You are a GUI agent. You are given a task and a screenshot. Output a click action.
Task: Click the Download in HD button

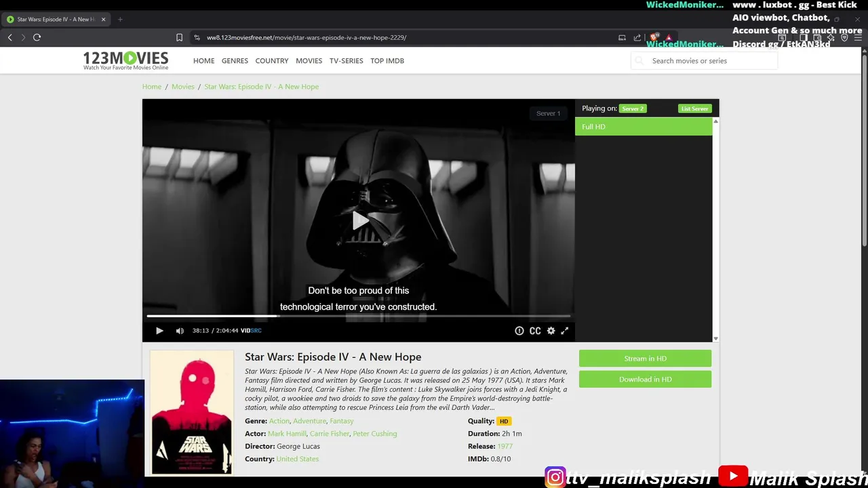pos(645,380)
